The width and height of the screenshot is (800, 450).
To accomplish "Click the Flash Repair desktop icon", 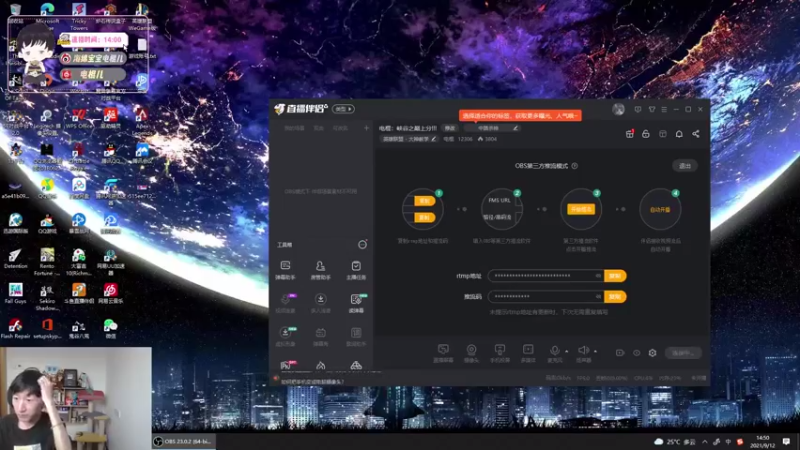I will pyautogui.click(x=15, y=329).
